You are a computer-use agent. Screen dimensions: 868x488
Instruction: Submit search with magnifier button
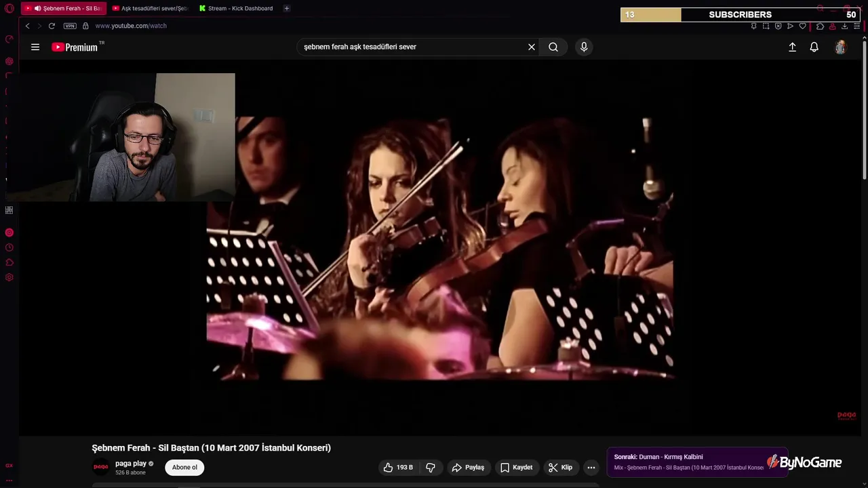coord(553,47)
